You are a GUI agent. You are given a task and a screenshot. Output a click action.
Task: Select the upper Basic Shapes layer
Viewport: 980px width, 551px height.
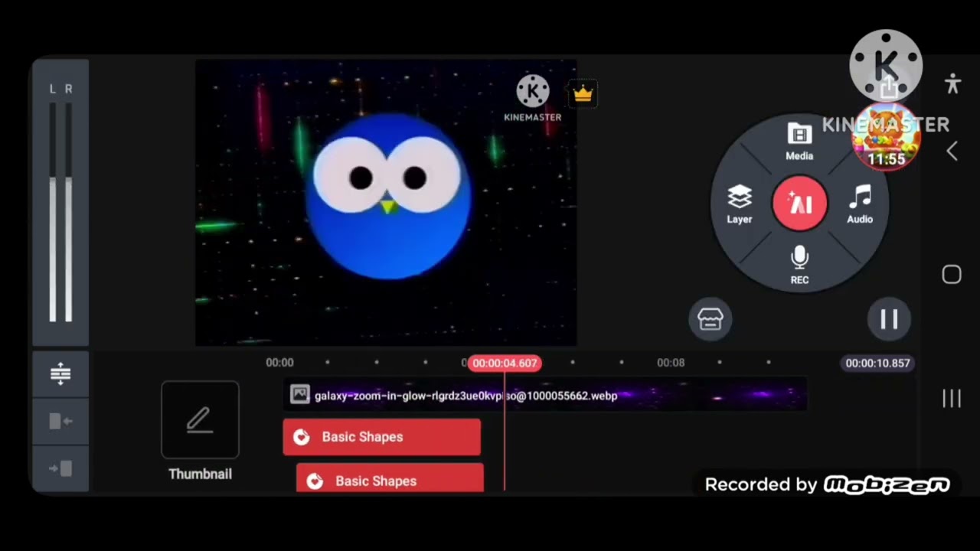[382, 437]
